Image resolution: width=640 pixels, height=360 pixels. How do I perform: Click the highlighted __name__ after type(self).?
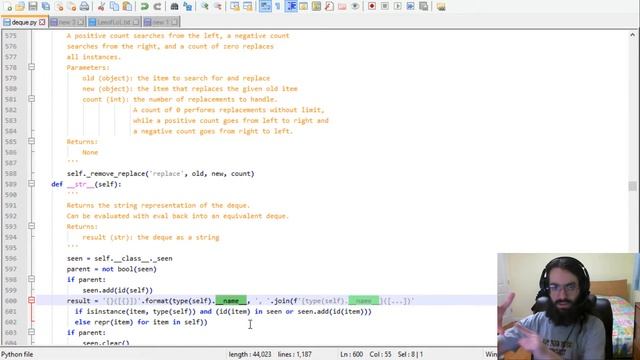231,301
